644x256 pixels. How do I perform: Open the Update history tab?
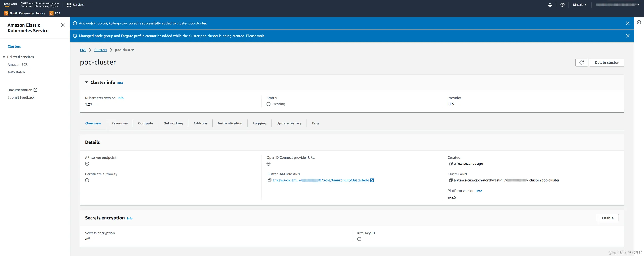pos(289,123)
